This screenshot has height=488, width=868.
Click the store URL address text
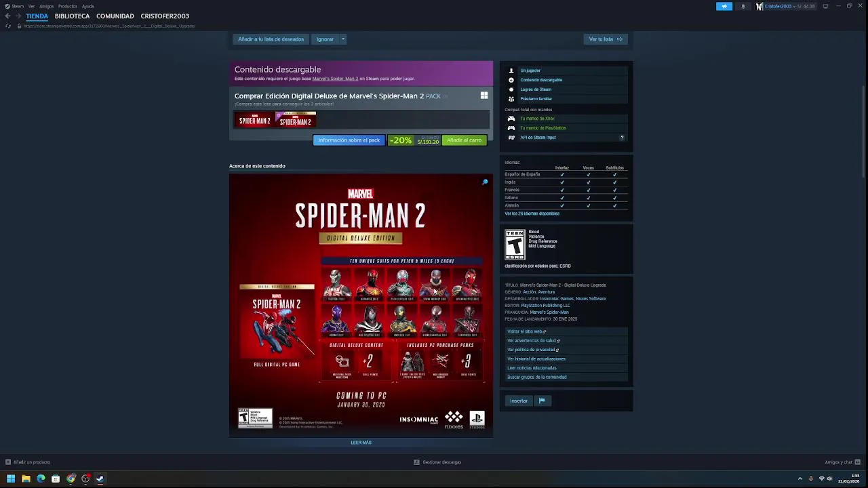pyautogui.click(x=109, y=26)
